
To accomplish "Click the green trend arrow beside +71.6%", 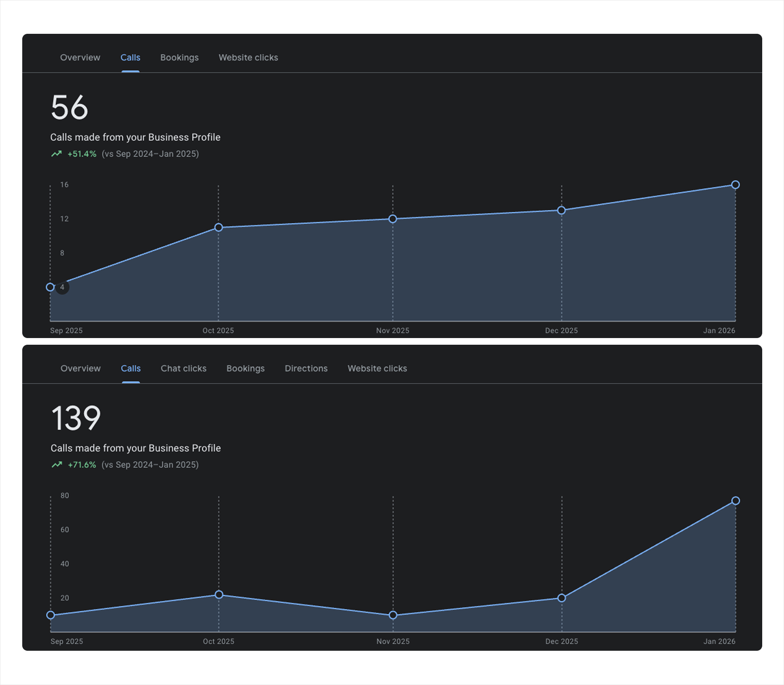I will coord(57,465).
